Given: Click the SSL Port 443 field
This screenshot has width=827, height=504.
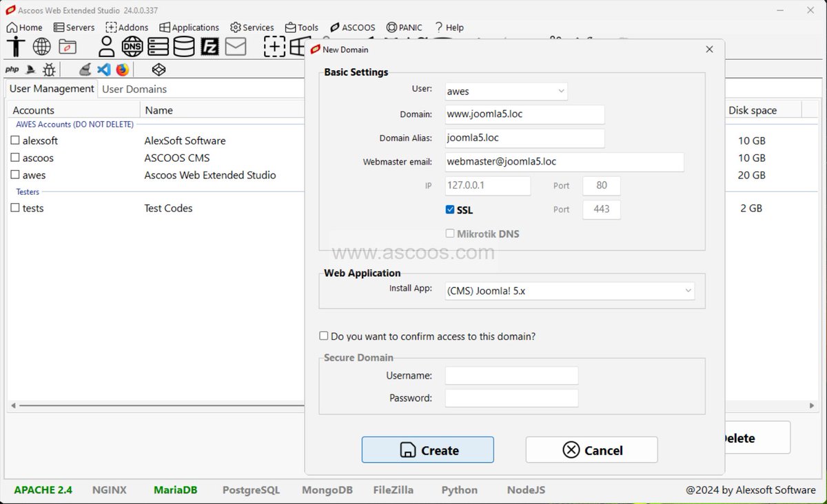Looking at the screenshot, I should [602, 209].
